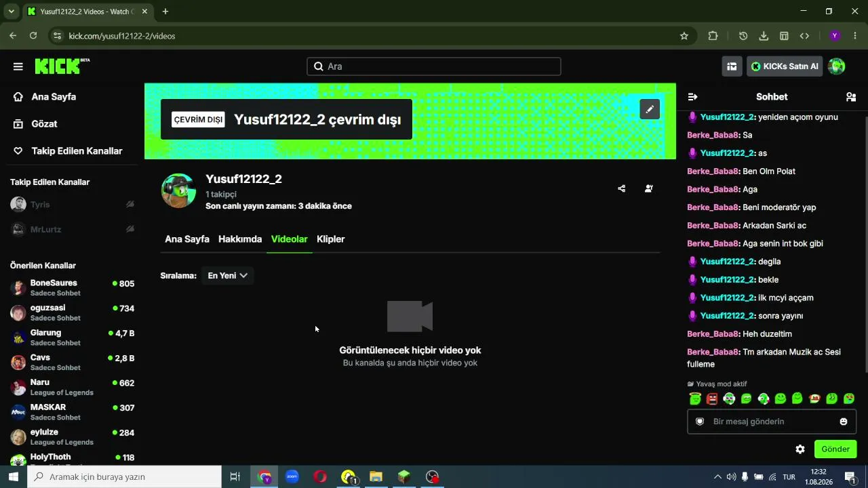Open browser extensions puzzle icon
Screen dimensions: 868x488
713,36
